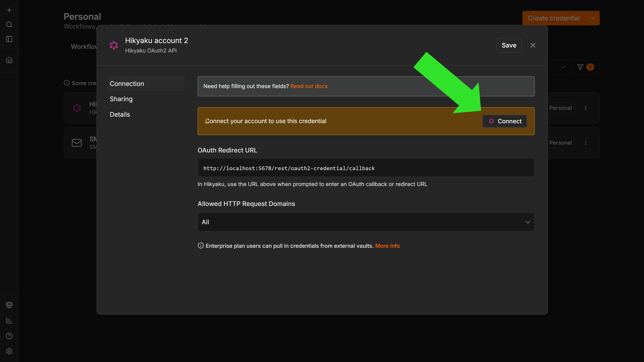Click the envelope icon of the SMTP credential
Viewport: 644px width, 362px height.
pyautogui.click(x=77, y=143)
